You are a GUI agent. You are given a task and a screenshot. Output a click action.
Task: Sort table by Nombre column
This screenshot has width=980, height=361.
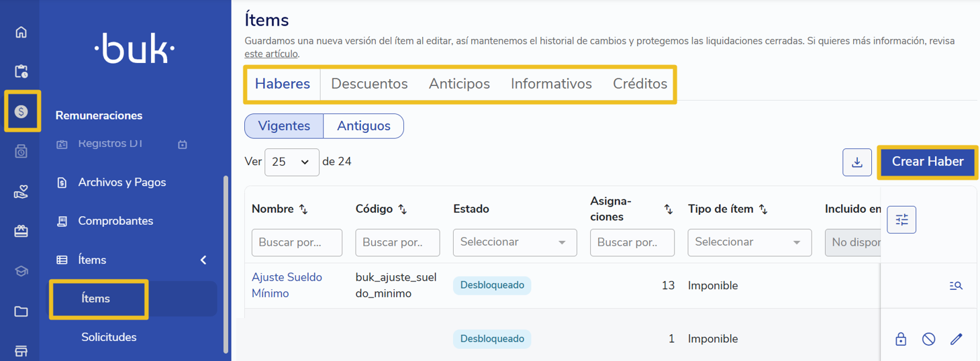pos(303,209)
